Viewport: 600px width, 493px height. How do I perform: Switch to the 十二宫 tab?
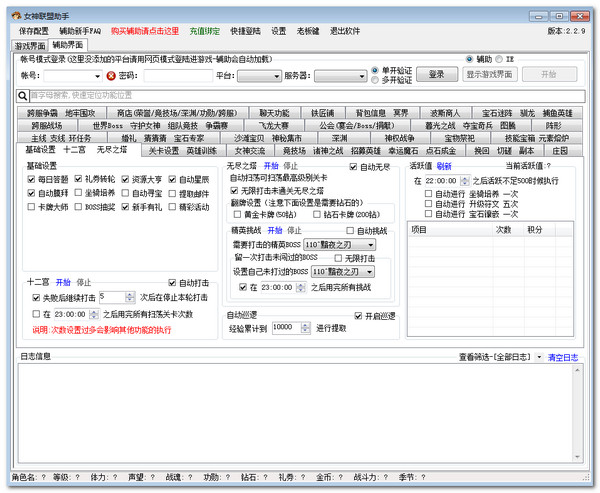coord(74,151)
